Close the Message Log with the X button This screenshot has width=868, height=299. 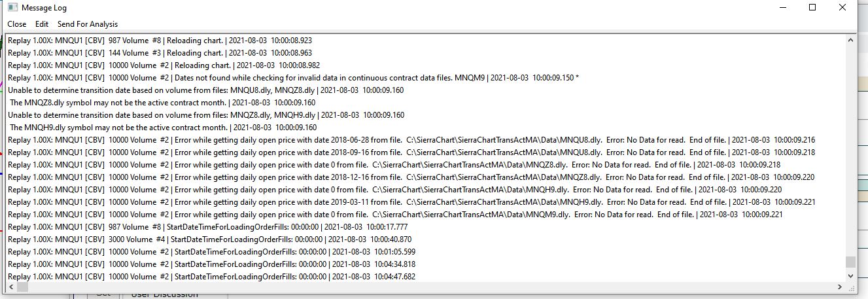coord(842,8)
